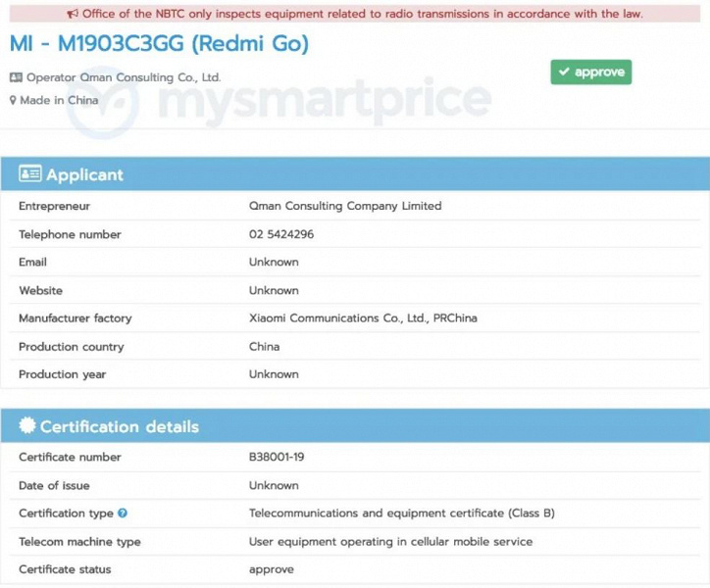This screenshot has width=710, height=588.
Task: Click the Certification details badge icon
Action: [27, 425]
